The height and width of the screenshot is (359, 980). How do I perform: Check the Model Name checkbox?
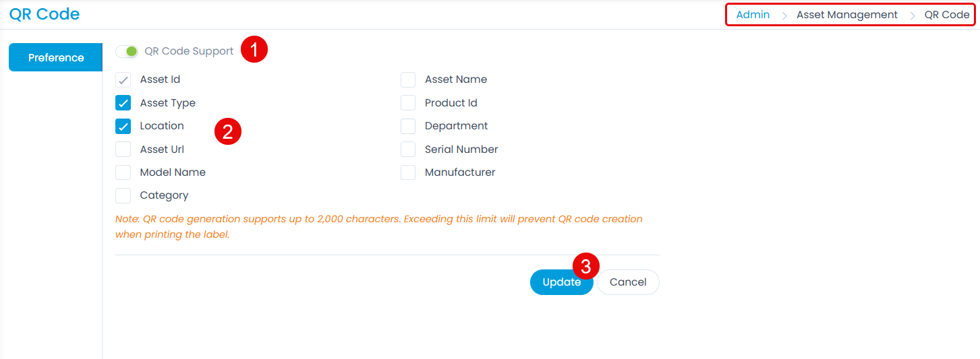(123, 172)
